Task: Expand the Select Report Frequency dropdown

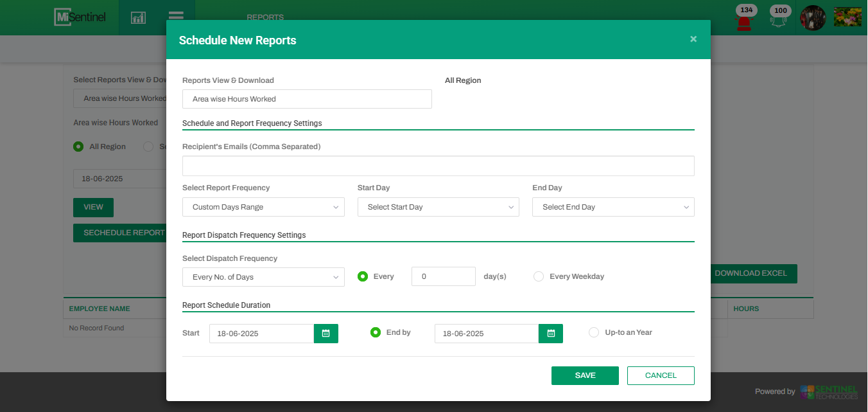Action: tap(263, 207)
